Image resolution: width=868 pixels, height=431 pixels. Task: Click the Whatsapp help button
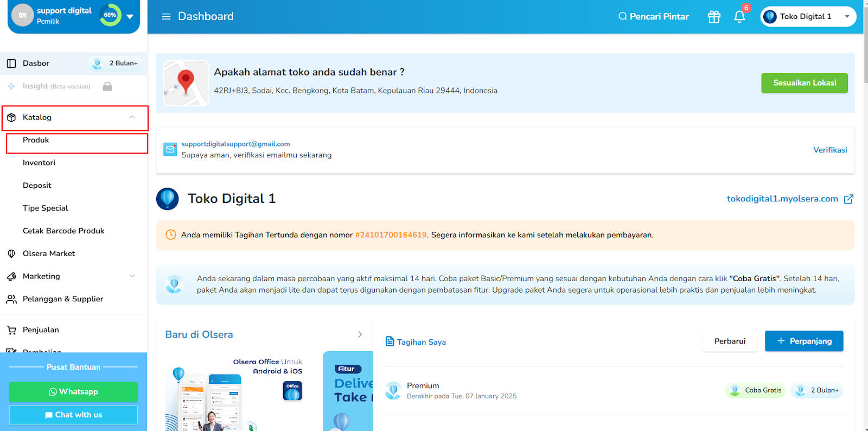tap(73, 392)
